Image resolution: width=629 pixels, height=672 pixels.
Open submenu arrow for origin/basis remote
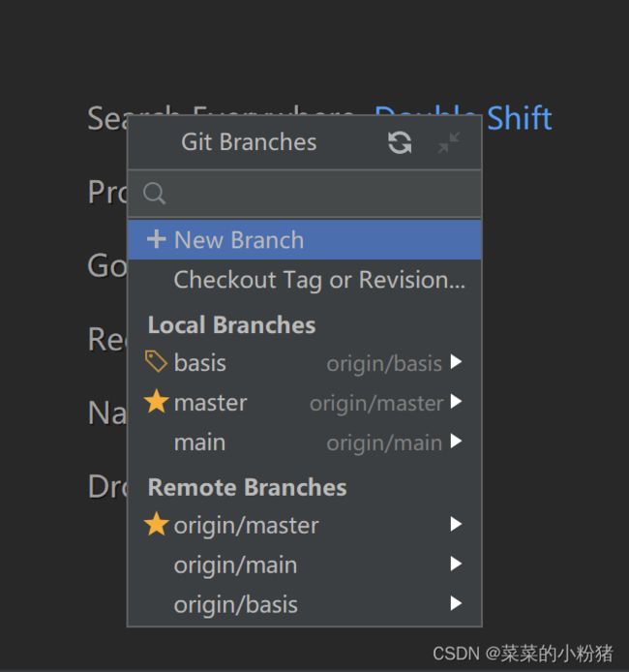456,603
